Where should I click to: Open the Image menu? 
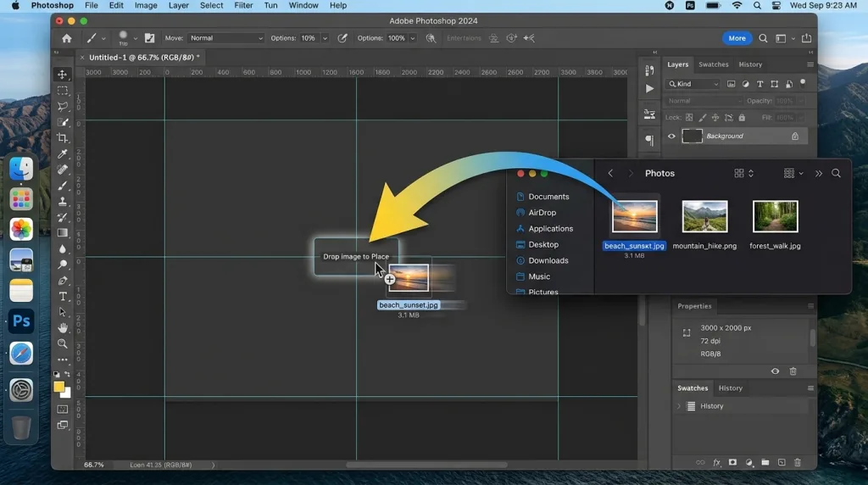tap(146, 6)
